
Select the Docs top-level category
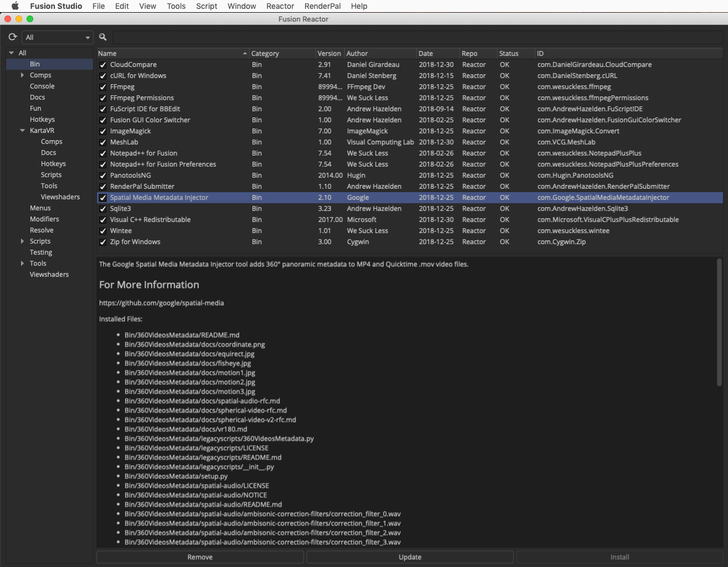(37, 97)
